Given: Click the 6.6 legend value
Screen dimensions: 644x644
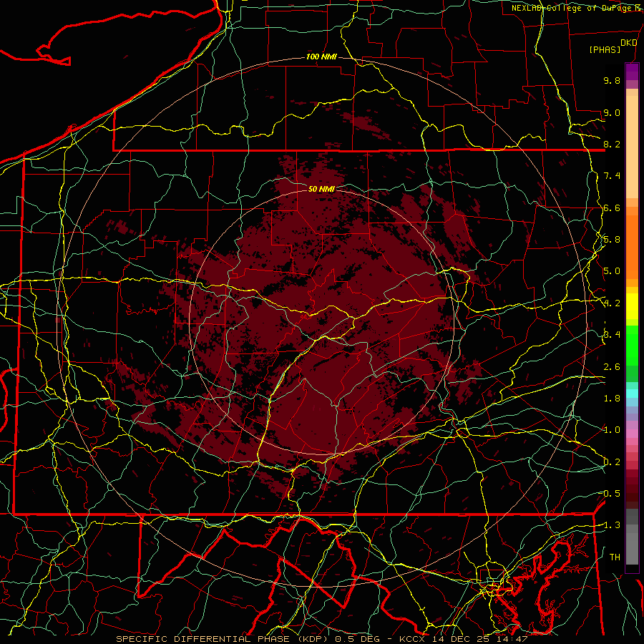Looking at the screenshot, I should point(612,208).
